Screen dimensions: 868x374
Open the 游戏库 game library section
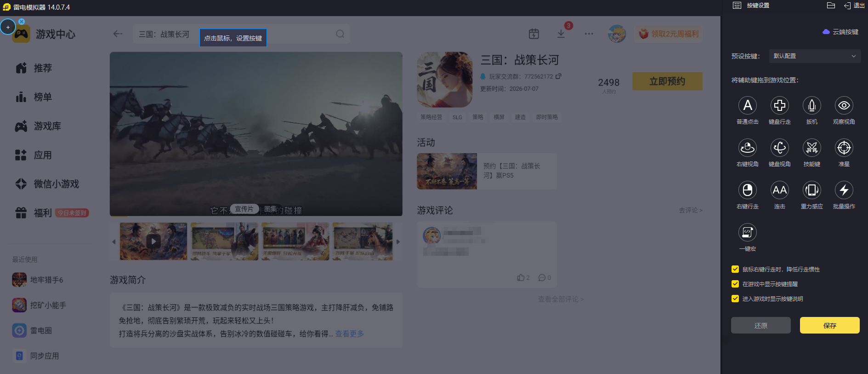(38, 126)
